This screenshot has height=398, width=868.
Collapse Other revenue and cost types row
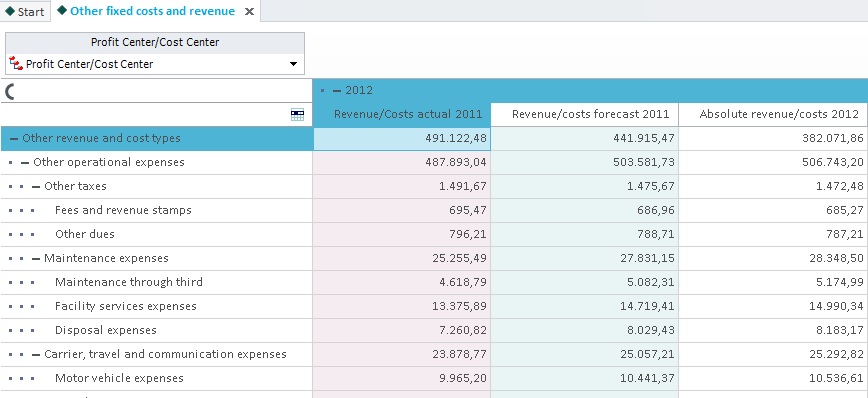coord(14,138)
